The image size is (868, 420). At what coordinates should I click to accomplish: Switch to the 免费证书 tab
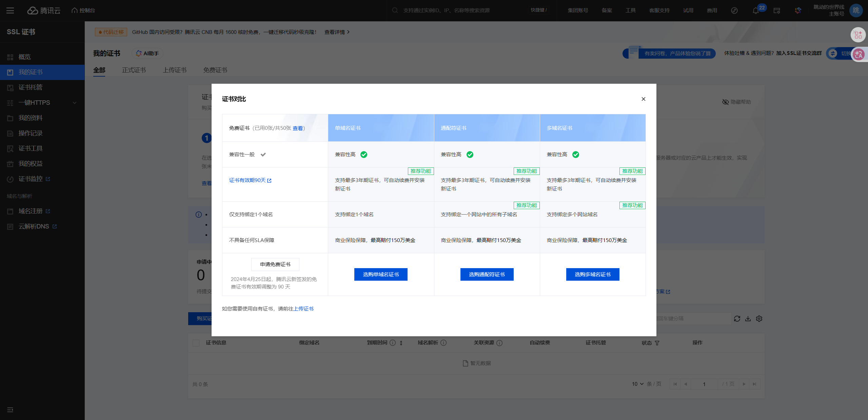coord(215,70)
